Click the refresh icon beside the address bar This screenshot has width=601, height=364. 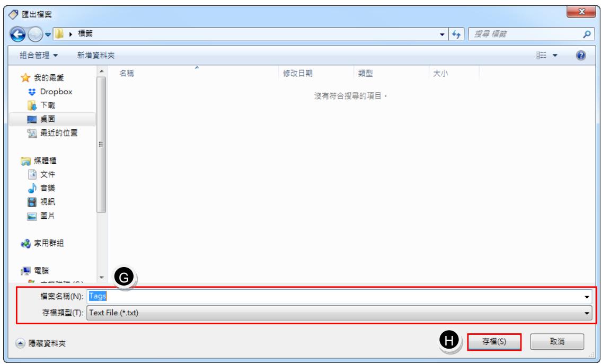[456, 34]
